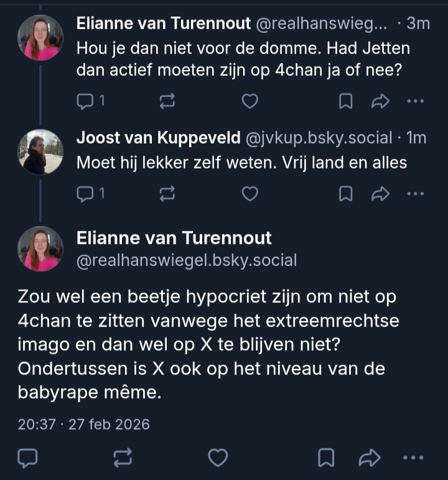Bookmark Joost van Kuppeveld's post
Image resolution: width=448 pixels, height=480 pixels.
pos(345,195)
